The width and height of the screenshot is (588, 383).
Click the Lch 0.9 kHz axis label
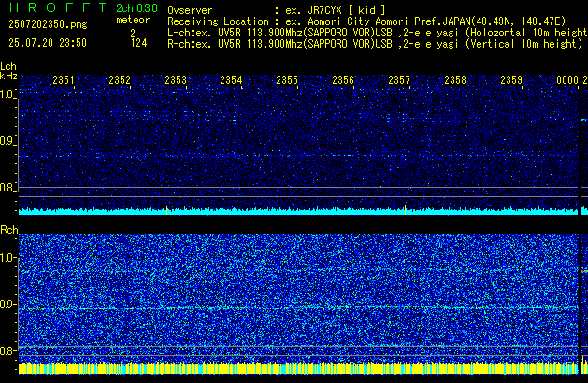coord(7,141)
